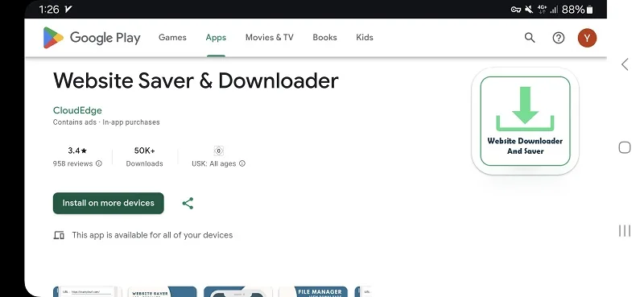The image size is (644, 297).
Task: Click the 958 reviews text
Action: 72,163
